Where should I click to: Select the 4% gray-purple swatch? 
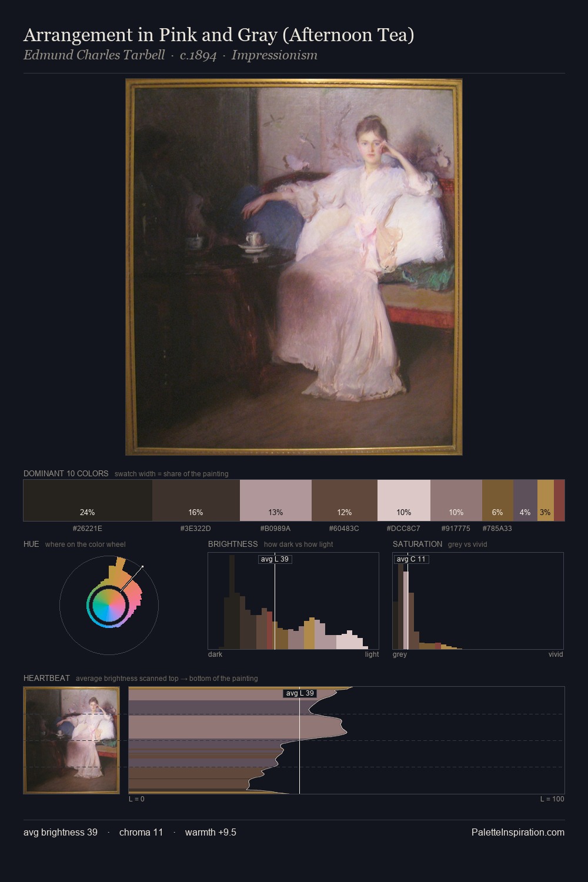[x=525, y=500]
